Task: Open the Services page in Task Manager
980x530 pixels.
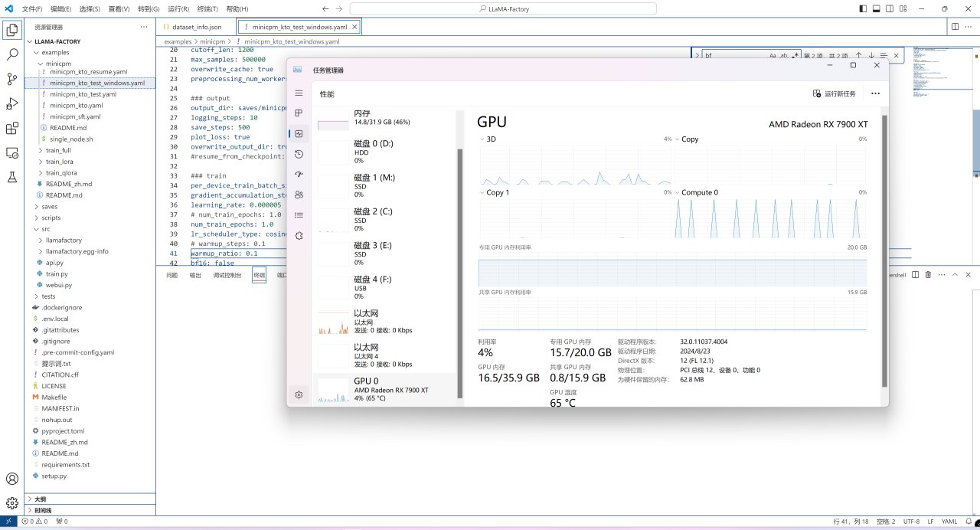Action: (x=299, y=236)
